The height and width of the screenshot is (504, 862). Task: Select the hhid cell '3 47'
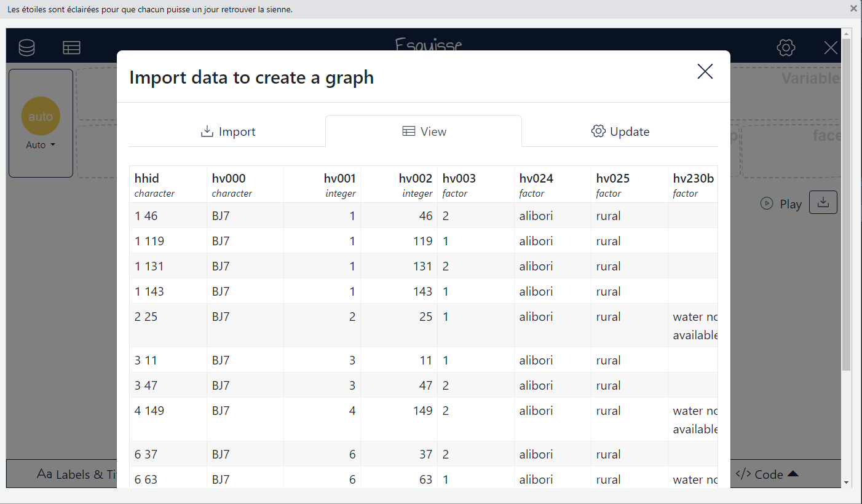pos(168,385)
